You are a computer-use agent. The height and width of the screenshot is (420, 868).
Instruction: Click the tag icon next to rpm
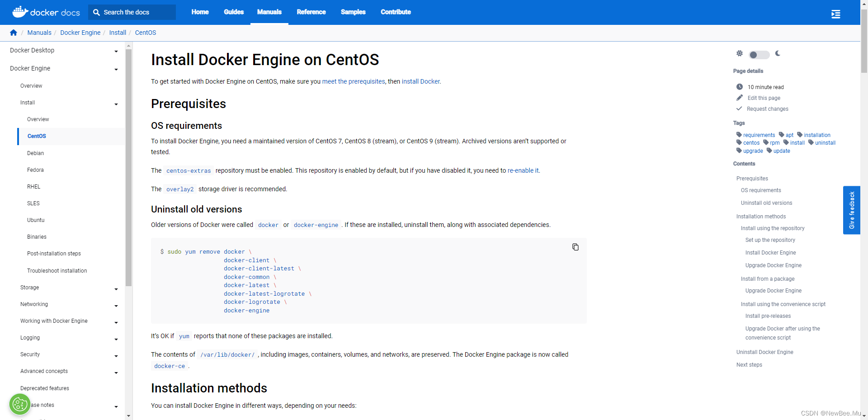[766, 142]
